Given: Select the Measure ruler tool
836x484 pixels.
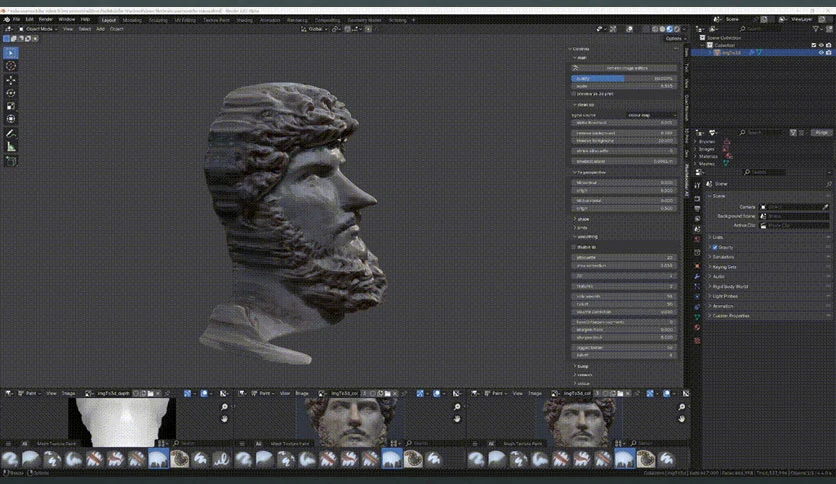Looking at the screenshot, I should pyautogui.click(x=11, y=147).
